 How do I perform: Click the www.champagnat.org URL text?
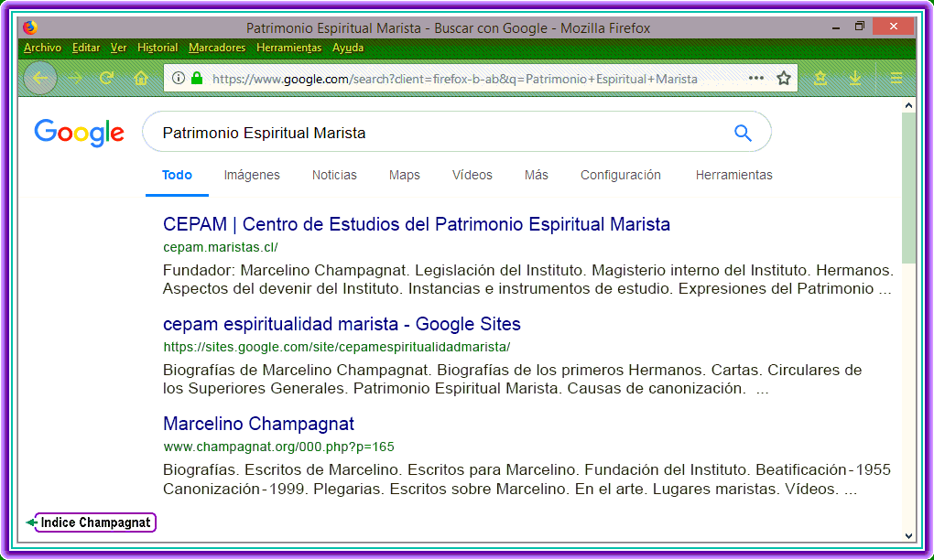coord(278,447)
